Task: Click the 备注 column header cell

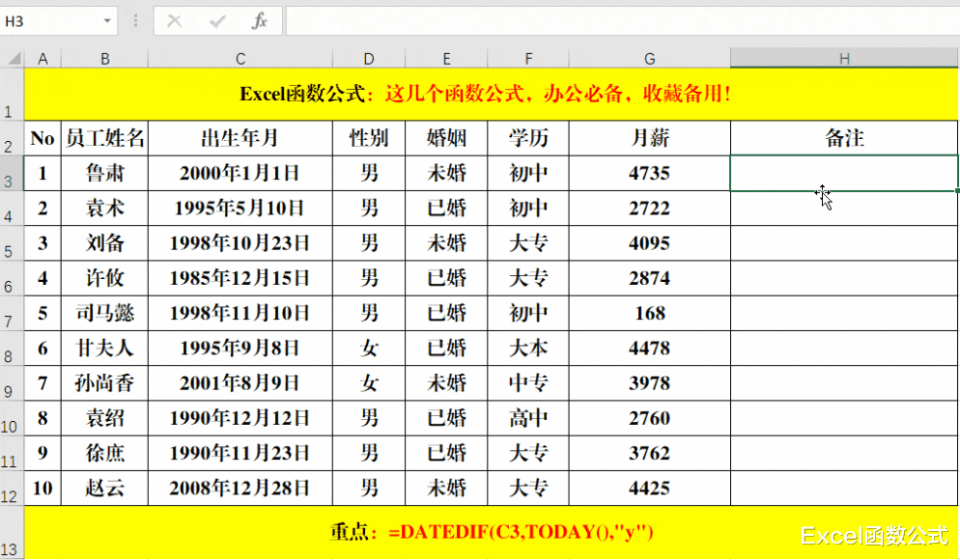Action: coord(843,138)
